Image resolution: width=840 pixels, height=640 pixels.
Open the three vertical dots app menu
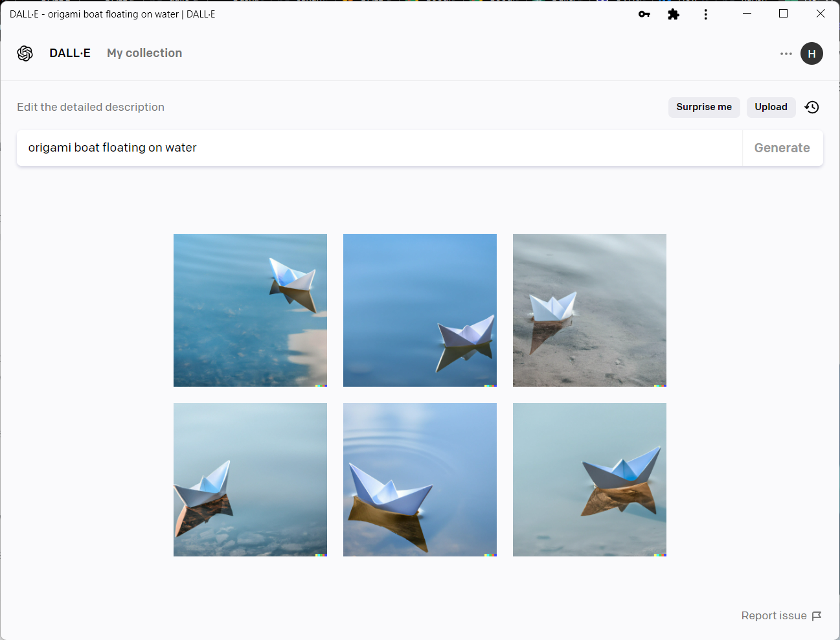tap(705, 14)
